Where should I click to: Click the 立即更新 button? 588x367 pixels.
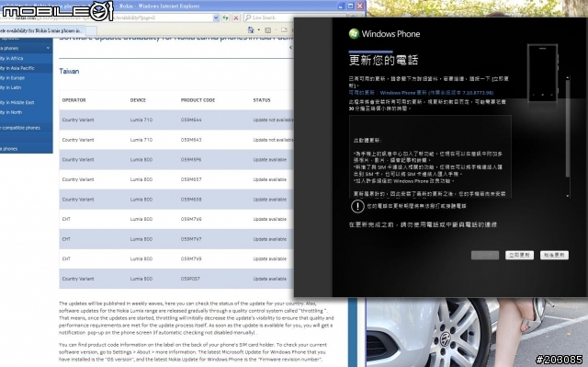(519, 255)
